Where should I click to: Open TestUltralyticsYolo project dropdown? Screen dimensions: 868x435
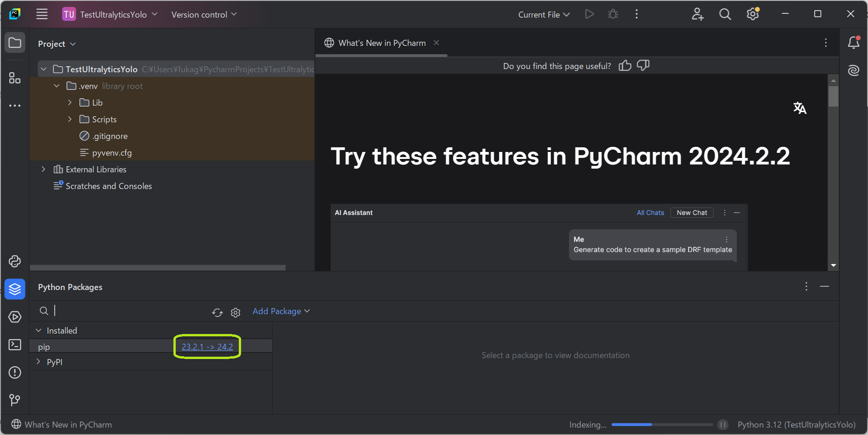pos(110,14)
